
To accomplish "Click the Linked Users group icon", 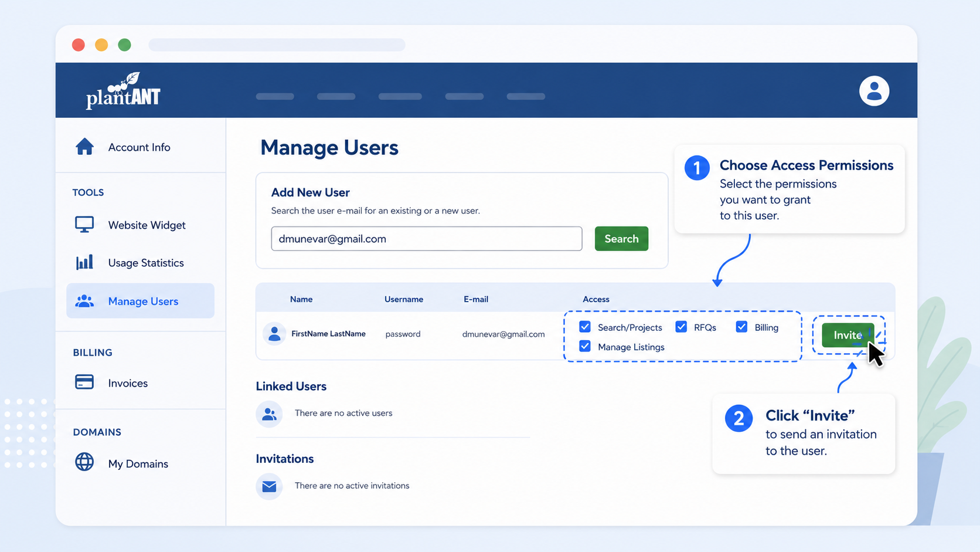I will (x=269, y=414).
